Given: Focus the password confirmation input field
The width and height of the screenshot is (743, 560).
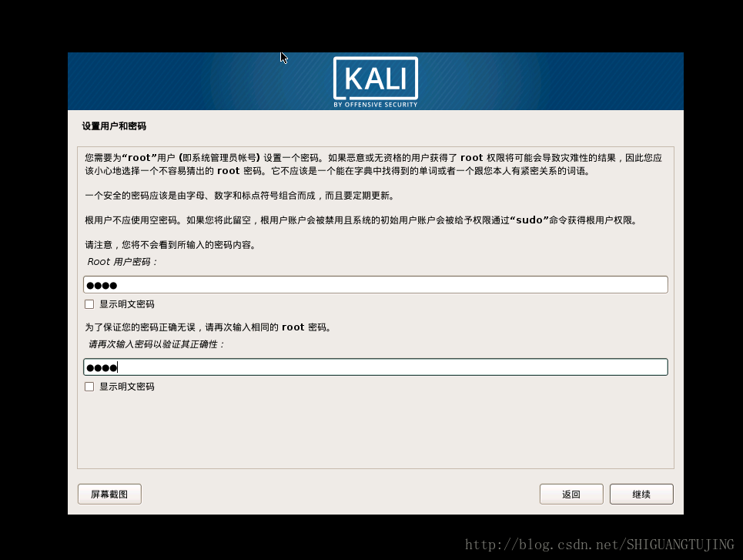Looking at the screenshot, I should point(375,367).
